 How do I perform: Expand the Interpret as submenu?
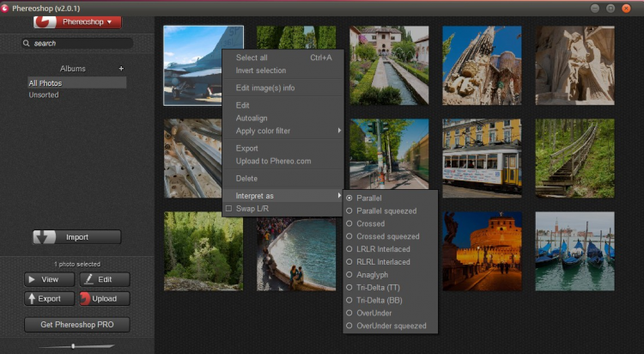coord(283,196)
